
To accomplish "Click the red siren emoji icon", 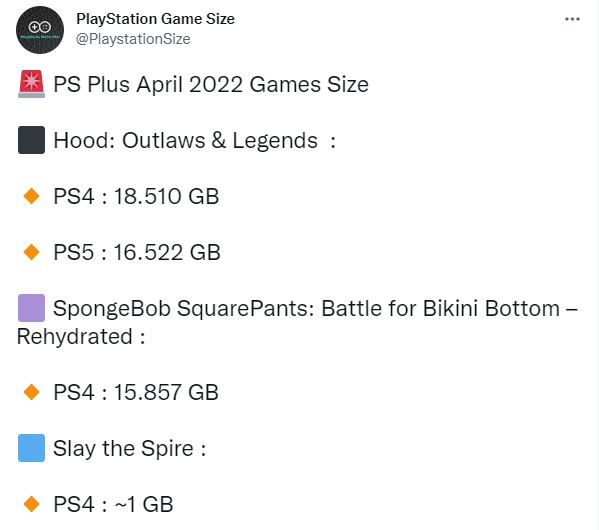I will coord(31,84).
